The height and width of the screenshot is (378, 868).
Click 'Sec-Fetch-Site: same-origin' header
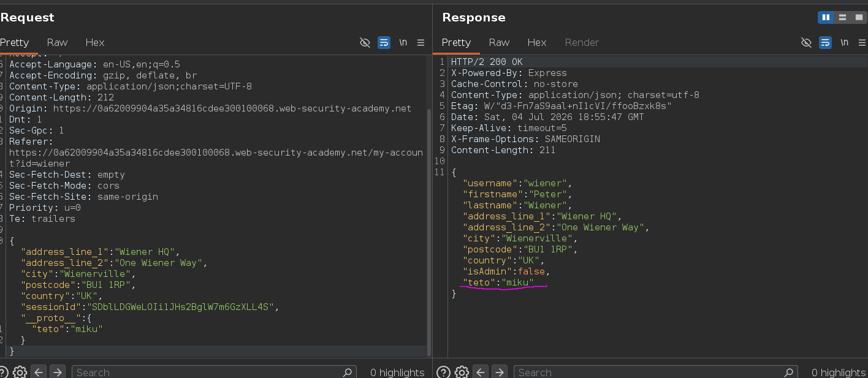[x=83, y=197]
